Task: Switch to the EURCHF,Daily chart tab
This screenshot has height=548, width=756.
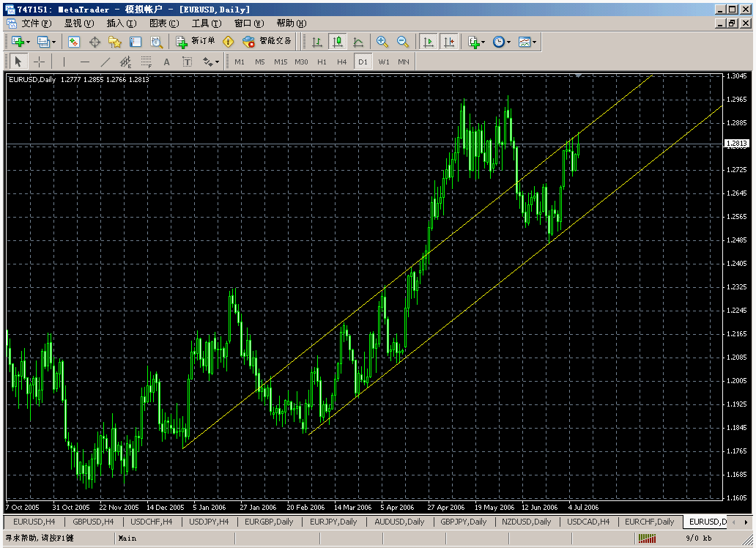Action: 650,522
